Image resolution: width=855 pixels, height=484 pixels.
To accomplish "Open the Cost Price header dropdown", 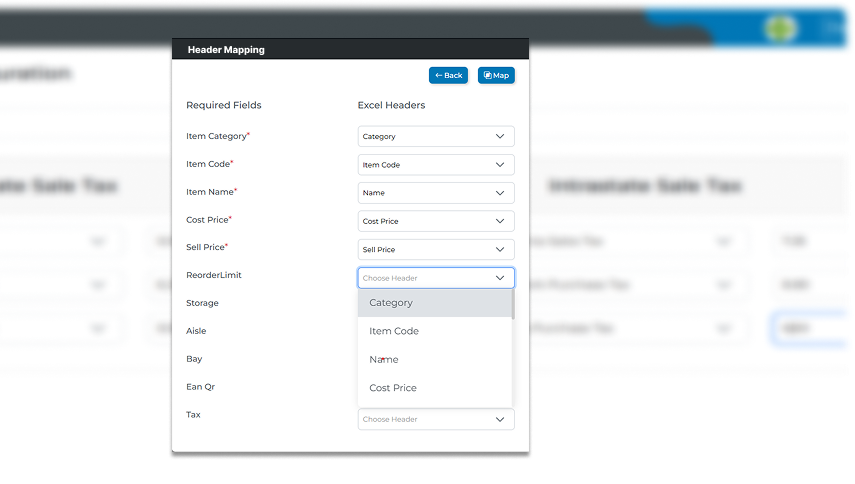I will (x=436, y=221).
